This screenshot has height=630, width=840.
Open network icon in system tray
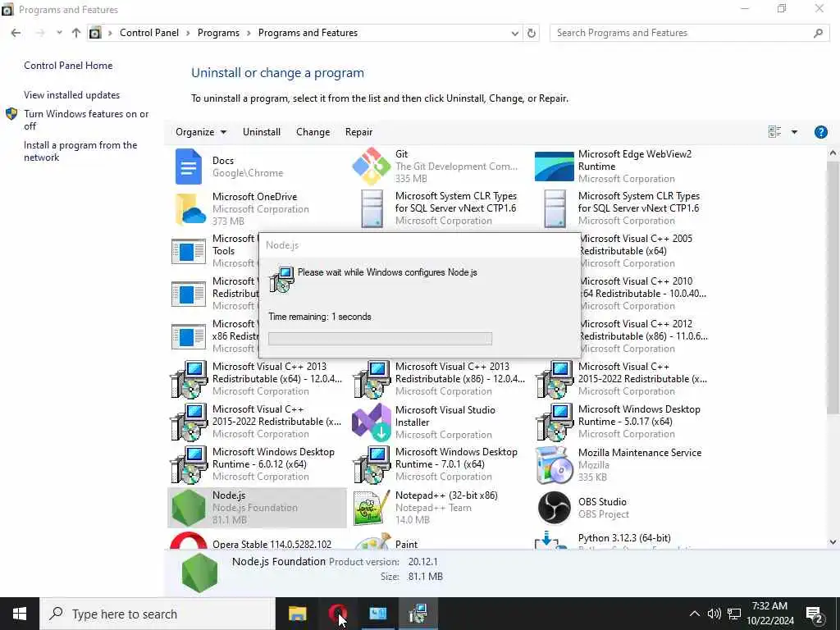tap(734, 614)
